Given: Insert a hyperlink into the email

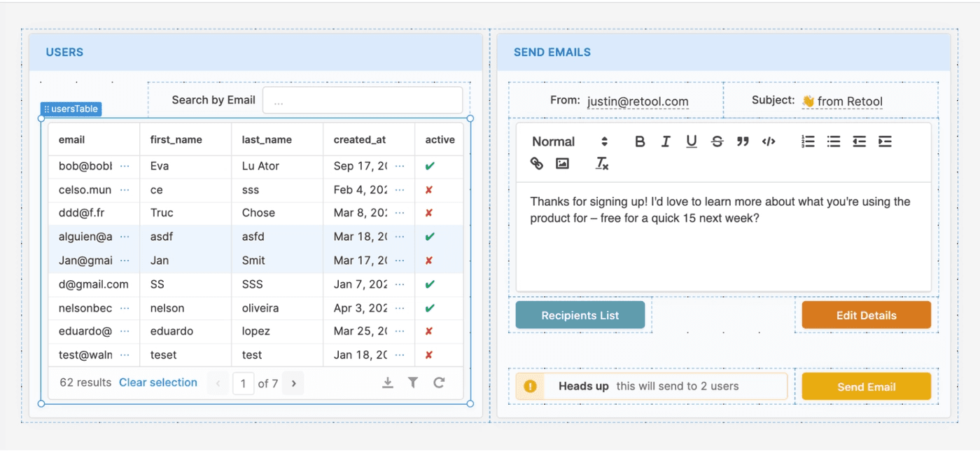Looking at the screenshot, I should tap(537, 163).
